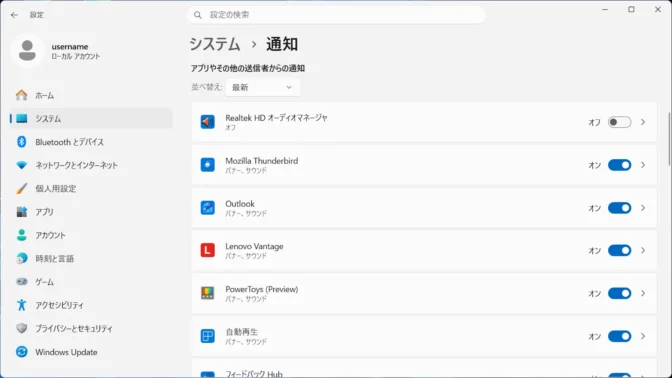Click the ホーム house icon
The width and height of the screenshot is (672, 378).
[x=21, y=95]
